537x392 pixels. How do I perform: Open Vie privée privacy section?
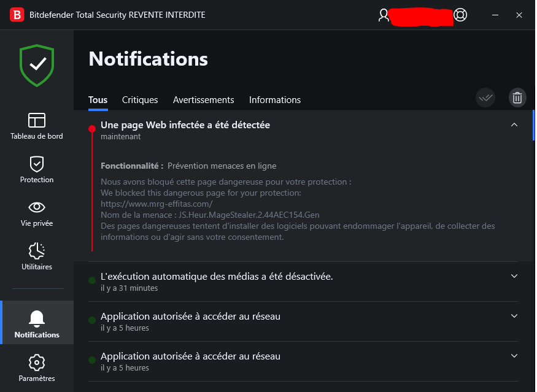click(x=37, y=213)
